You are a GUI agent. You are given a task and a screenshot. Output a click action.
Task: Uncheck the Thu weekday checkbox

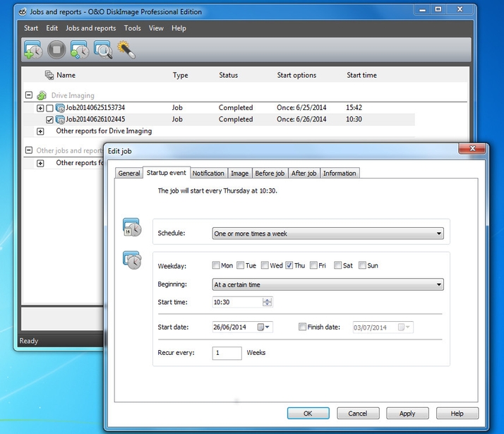[289, 265]
